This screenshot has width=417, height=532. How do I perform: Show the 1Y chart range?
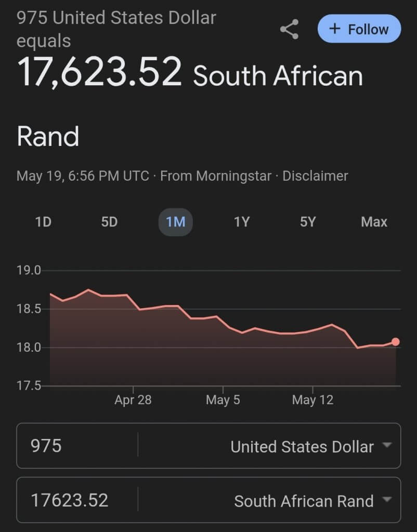click(242, 222)
